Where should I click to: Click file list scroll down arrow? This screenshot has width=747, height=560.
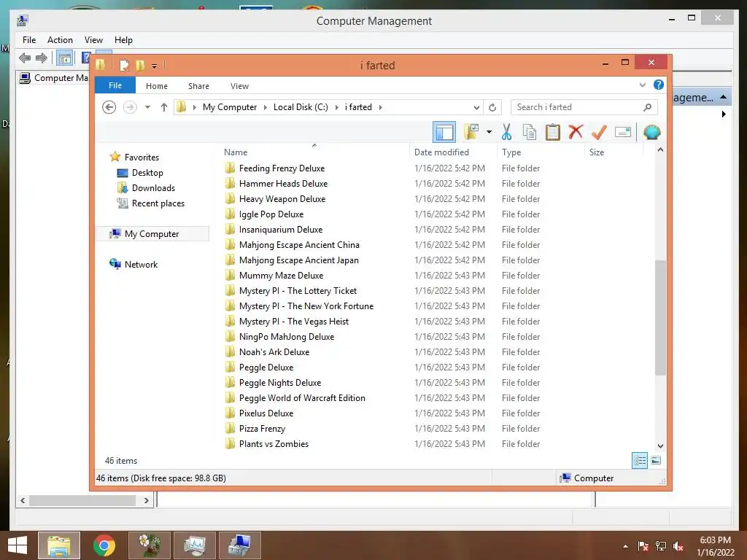point(660,446)
